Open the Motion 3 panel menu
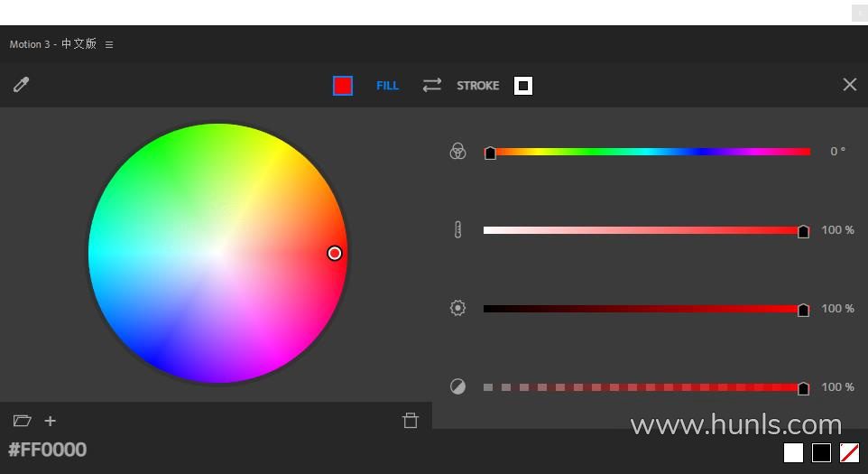The image size is (868, 474). (109, 44)
